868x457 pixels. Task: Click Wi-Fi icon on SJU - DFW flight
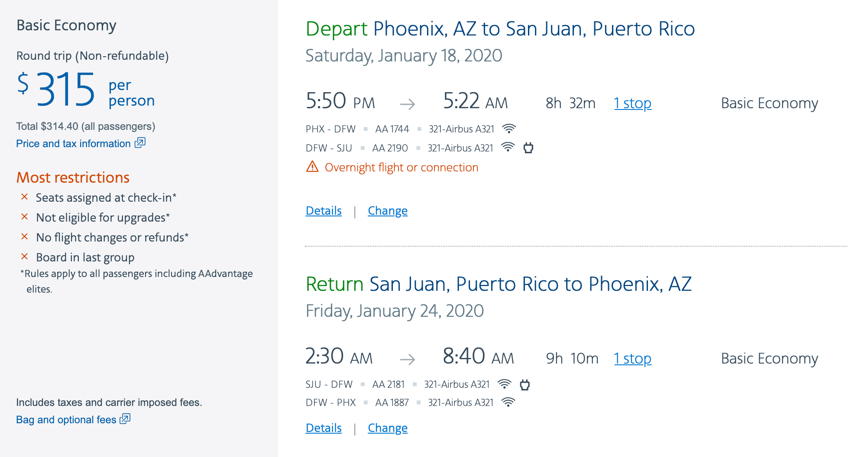pos(504,384)
